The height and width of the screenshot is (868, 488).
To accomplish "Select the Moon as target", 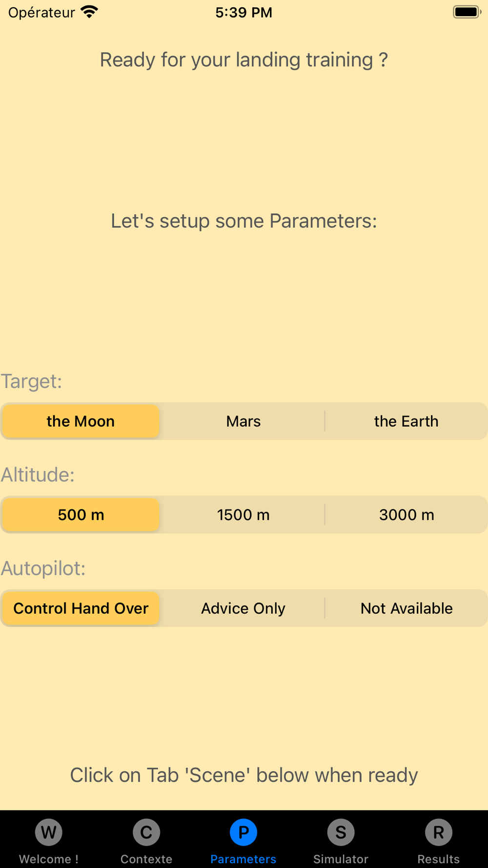I will (81, 421).
